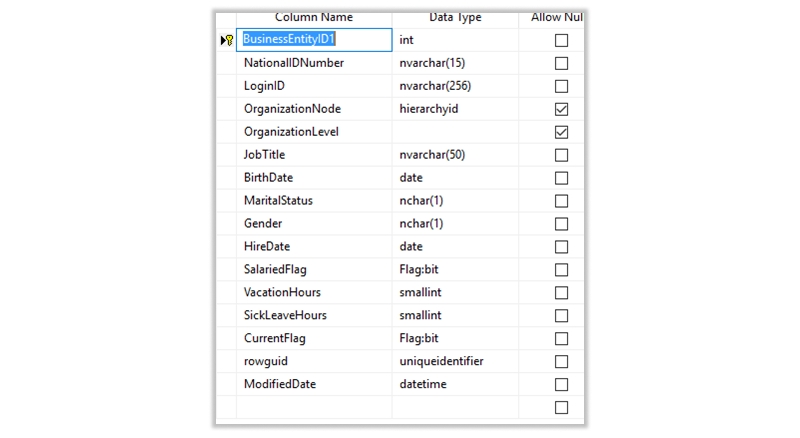
Task: Open the data type cell for LoginID
Action: click(x=454, y=86)
